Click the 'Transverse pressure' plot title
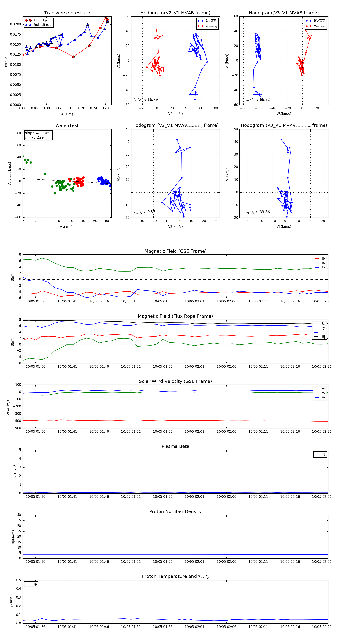The height and width of the screenshot is (644, 351). [67, 13]
